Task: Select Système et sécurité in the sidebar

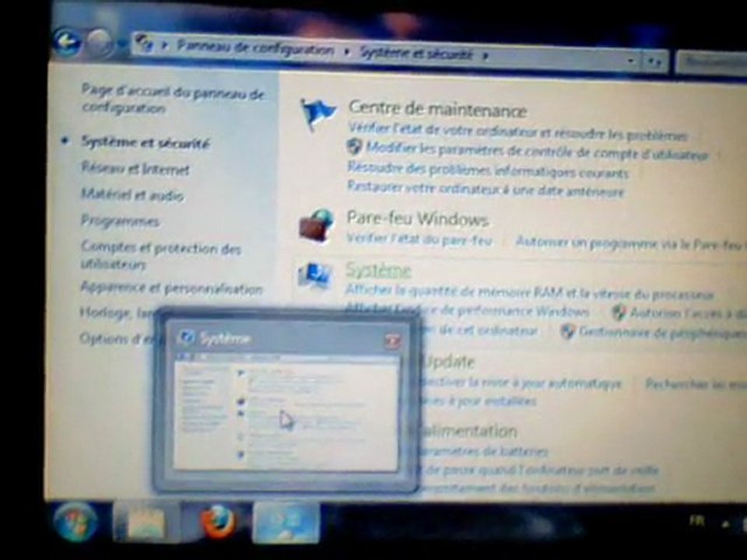Action: [x=146, y=142]
